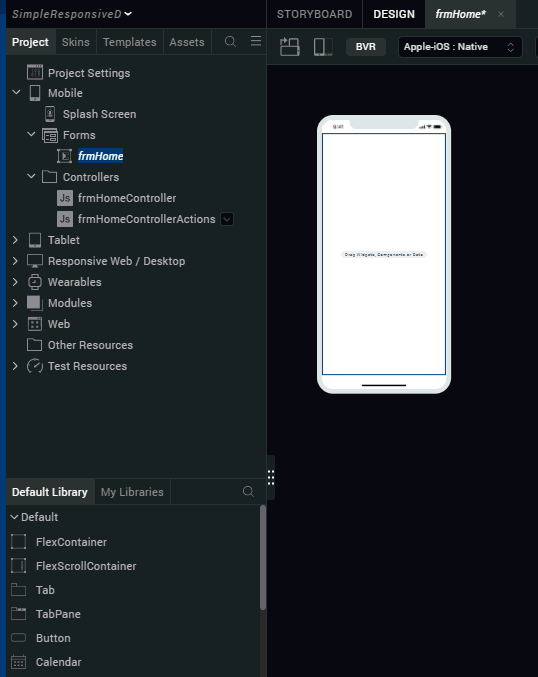Search the Default Library widgets
538x677 pixels.
(248, 491)
